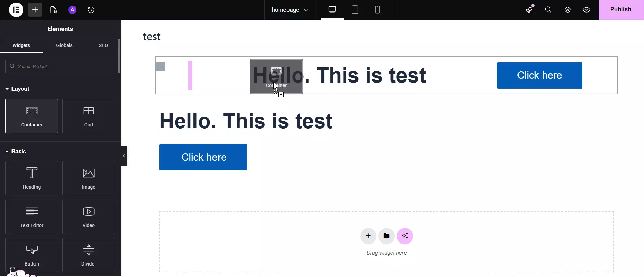Screen dimensions: 644x277
Task: Open the History clock icon
Action: [91, 10]
